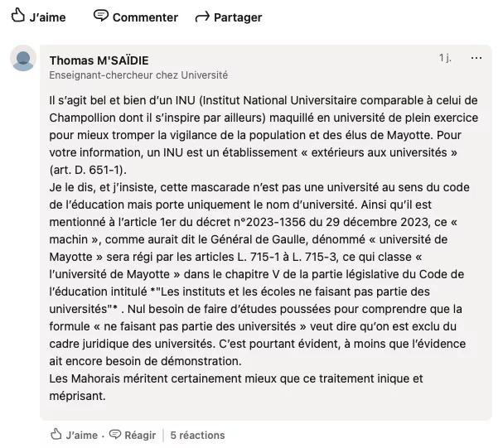Viewport: 503px width, 448px height.
Task: Open the "5 réactions" list
Action: point(197,435)
